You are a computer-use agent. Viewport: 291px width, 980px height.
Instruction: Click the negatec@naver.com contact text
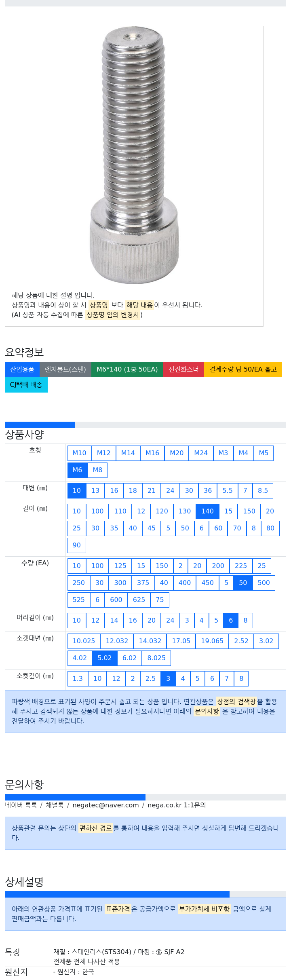tap(105, 805)
